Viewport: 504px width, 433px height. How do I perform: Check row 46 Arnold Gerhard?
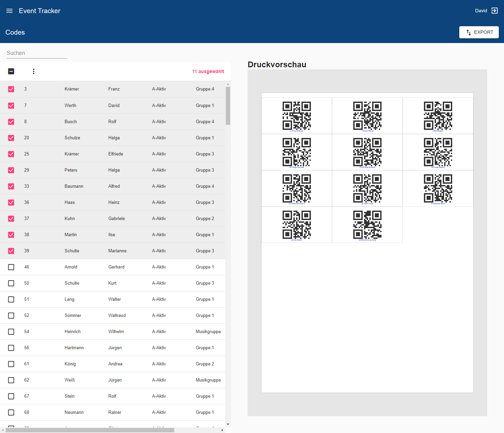pos(11,267)
